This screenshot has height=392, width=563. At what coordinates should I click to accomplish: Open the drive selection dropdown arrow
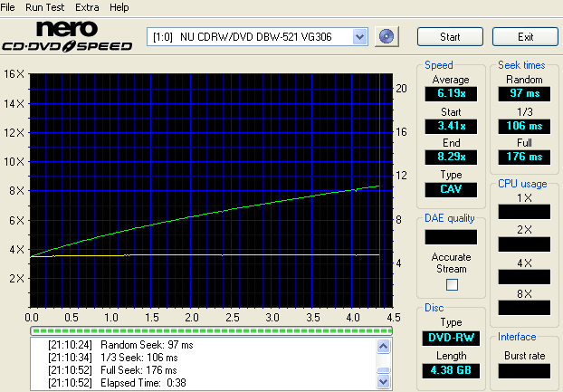pyautogui.click(x=359, y=36)
